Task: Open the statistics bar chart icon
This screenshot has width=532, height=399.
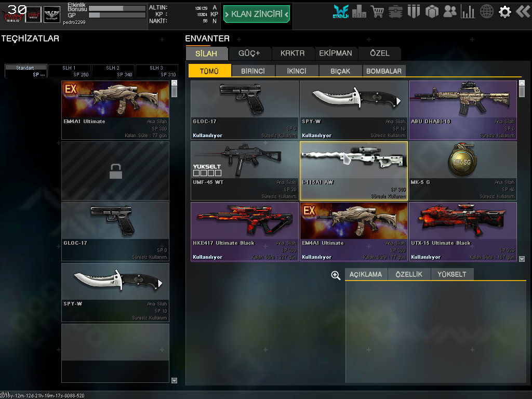Action: point(468,12)
